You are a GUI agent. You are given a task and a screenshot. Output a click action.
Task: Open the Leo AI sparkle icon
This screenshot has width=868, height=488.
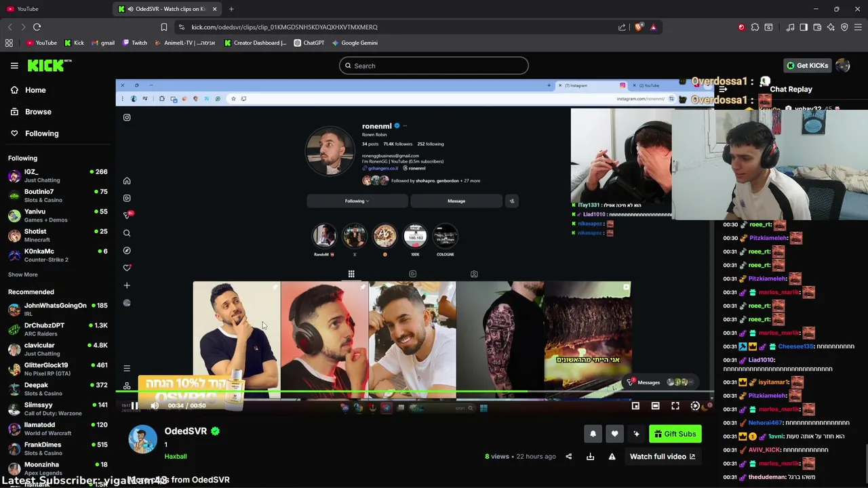click(831, 27)
